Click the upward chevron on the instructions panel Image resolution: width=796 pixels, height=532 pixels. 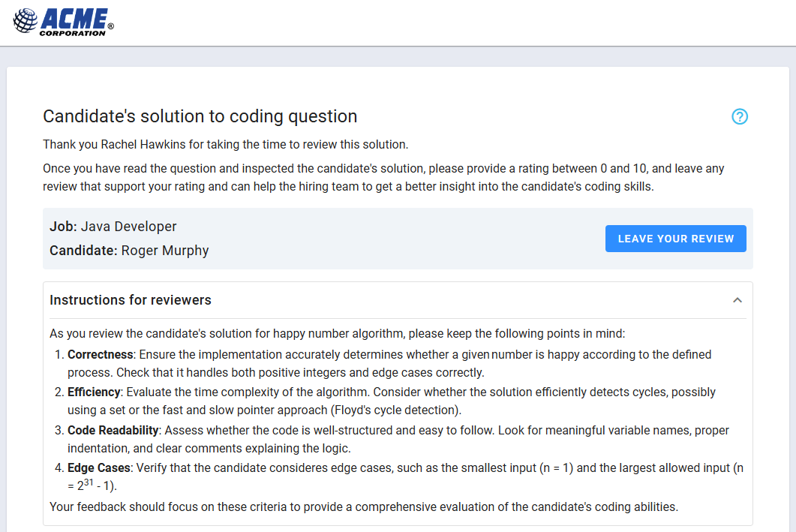737,299
